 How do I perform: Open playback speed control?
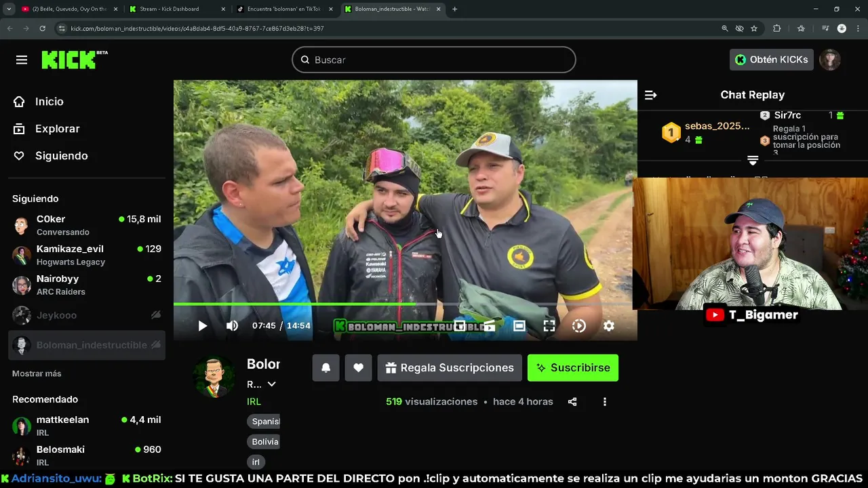click(579, 326)
